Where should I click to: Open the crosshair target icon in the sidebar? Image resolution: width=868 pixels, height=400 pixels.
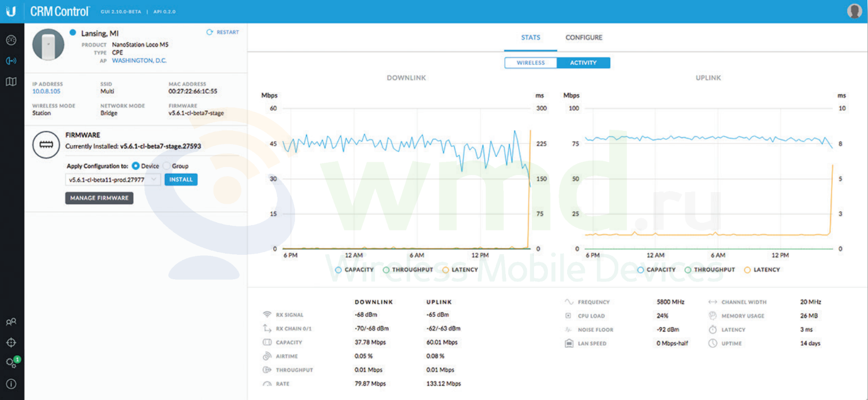[11, 343]
